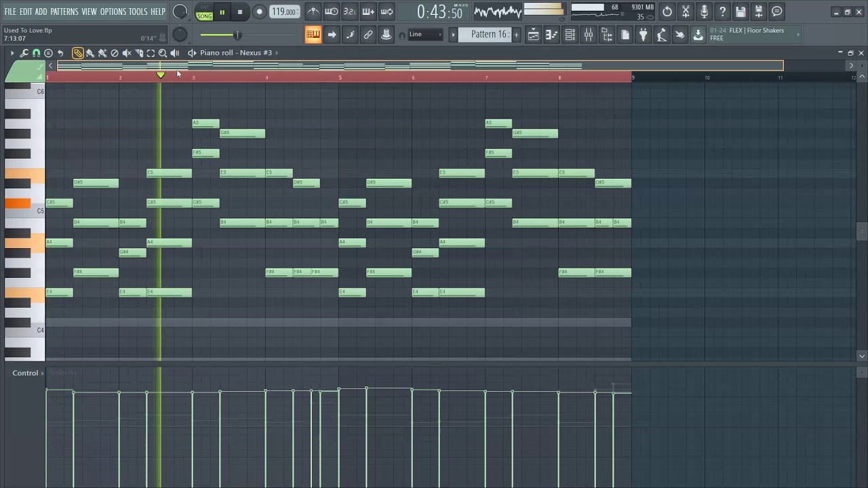The height and width of the screenshot is (488, 868).
Task: Open the PATTERNS menu
Action: click(x=64, y=12)
